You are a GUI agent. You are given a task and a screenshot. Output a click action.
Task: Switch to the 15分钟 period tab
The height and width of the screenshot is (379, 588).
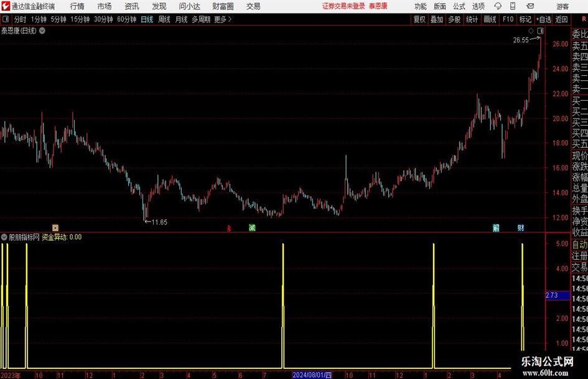pos(80,19)
